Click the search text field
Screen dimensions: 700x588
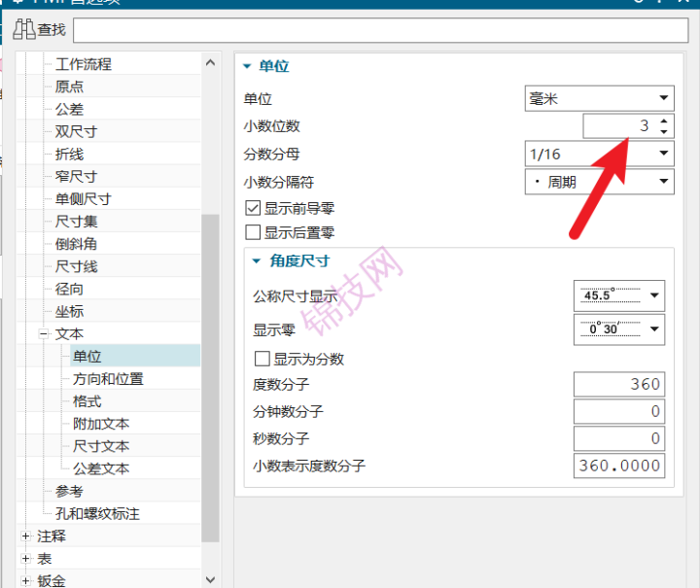[380, 30]
